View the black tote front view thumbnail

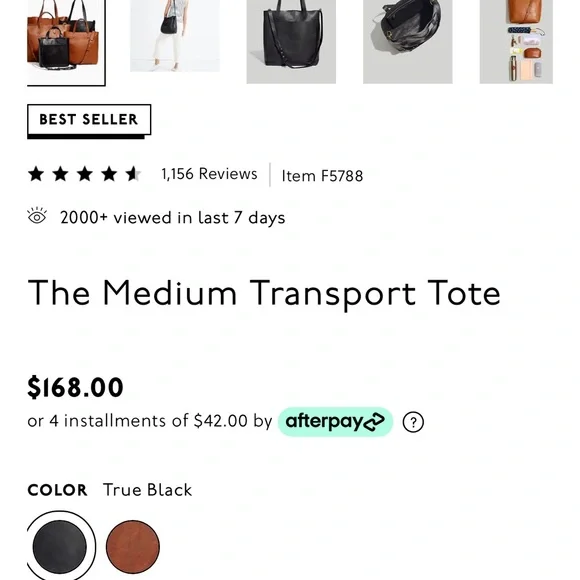tap(291, 42)
